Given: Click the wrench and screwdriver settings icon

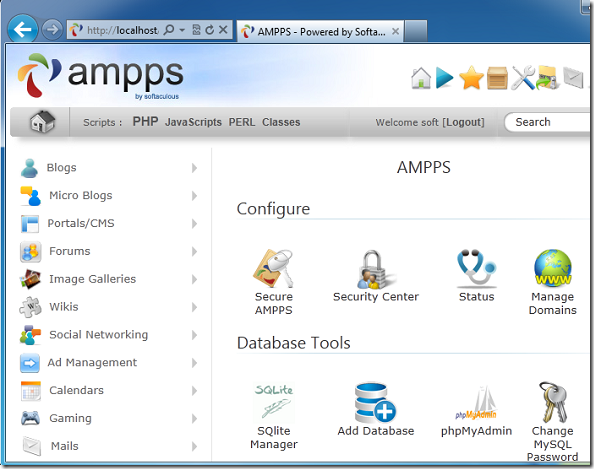Looking at the screenshot, I should [x=523, y=78].
